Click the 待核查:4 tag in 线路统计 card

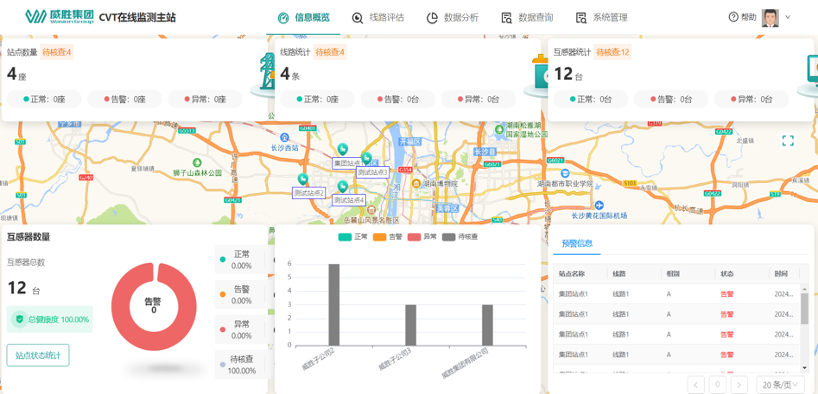tap(330, 52)
